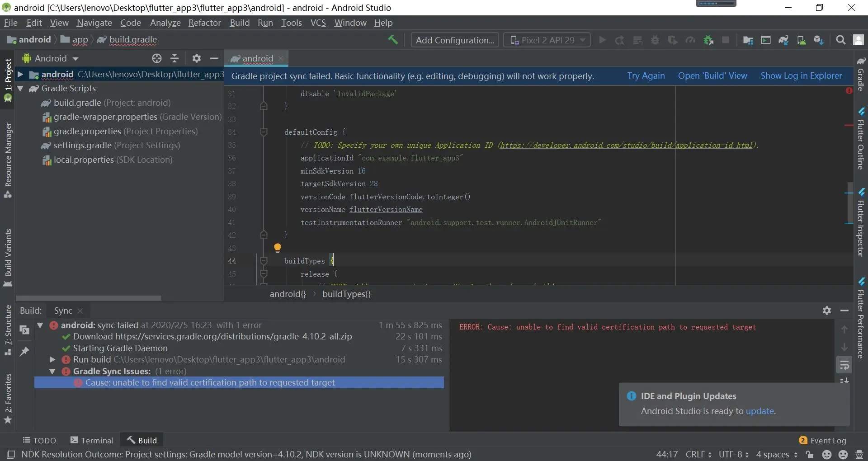Viewport: 868px width, 461px height.
Task: Click Add Configuration button
Action: [x=455, y=40]
